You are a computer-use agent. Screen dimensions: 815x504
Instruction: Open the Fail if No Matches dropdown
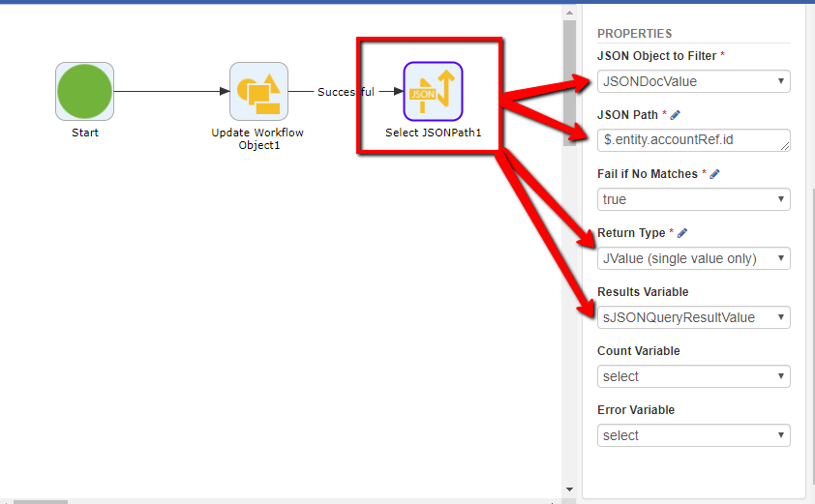pos(693,199)
